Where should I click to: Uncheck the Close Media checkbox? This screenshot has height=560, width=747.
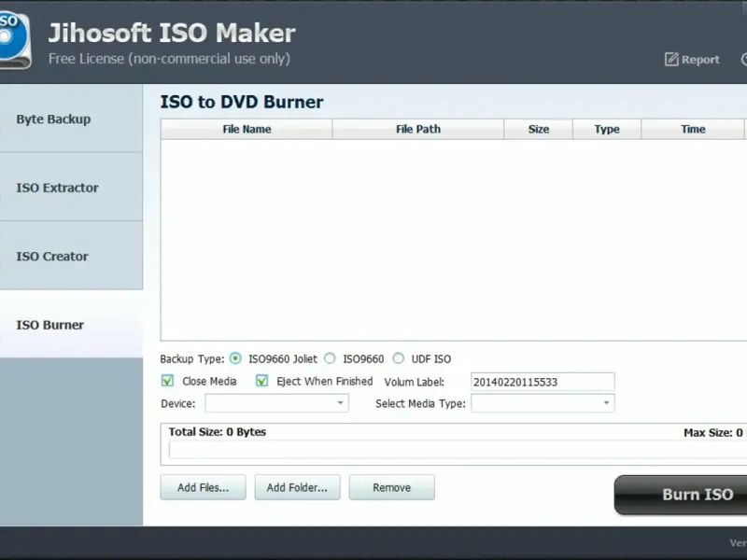pos(167,381)
